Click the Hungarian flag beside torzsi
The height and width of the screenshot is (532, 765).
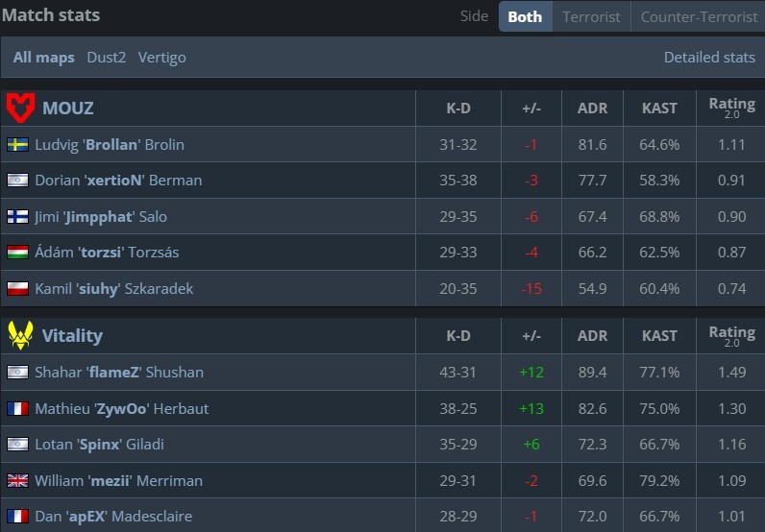[17, 253]
